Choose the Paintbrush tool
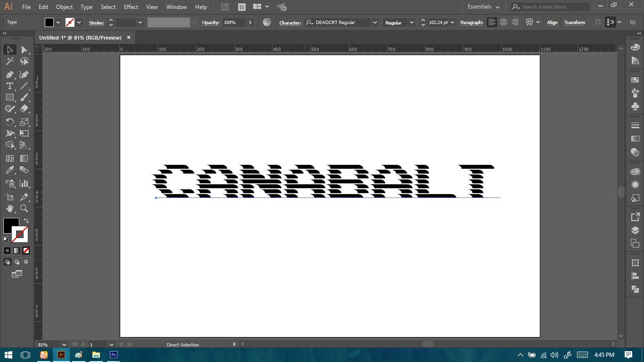 click(x=24, y=97)
